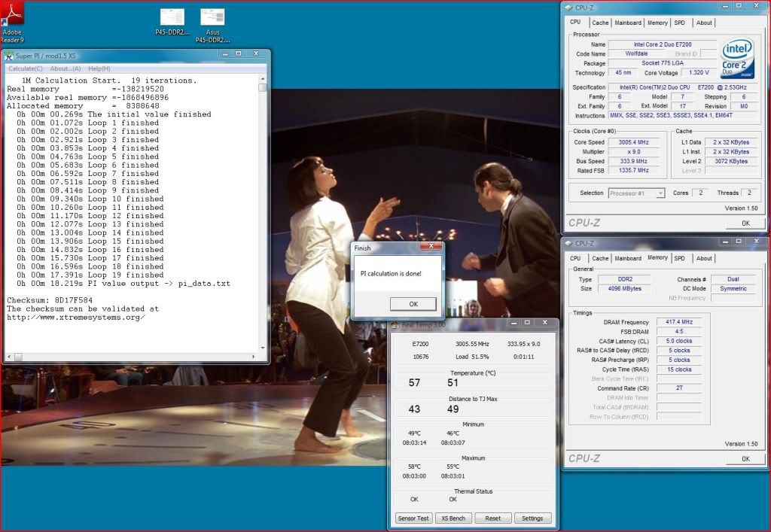The height and width of the screenshot is (532, 771).
Task: Close the Finish dialog with its X
Action: tap(431, 247)
